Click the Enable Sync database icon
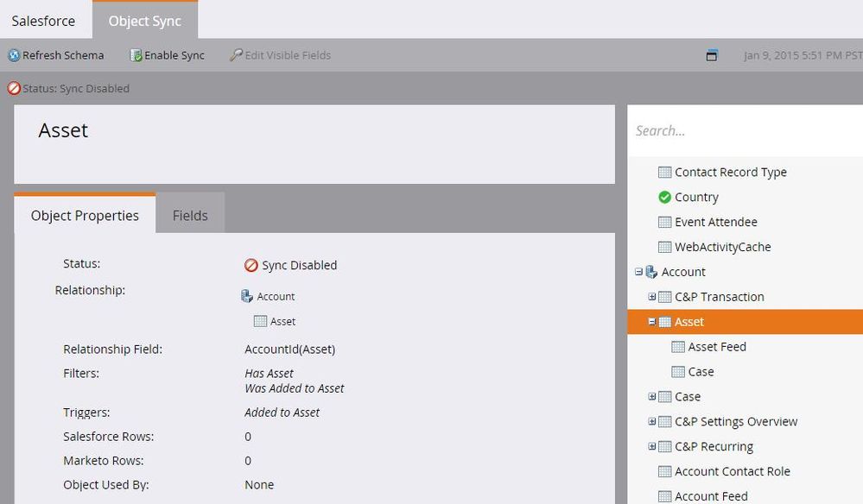The image size is (863, 504). coord(136,55)
